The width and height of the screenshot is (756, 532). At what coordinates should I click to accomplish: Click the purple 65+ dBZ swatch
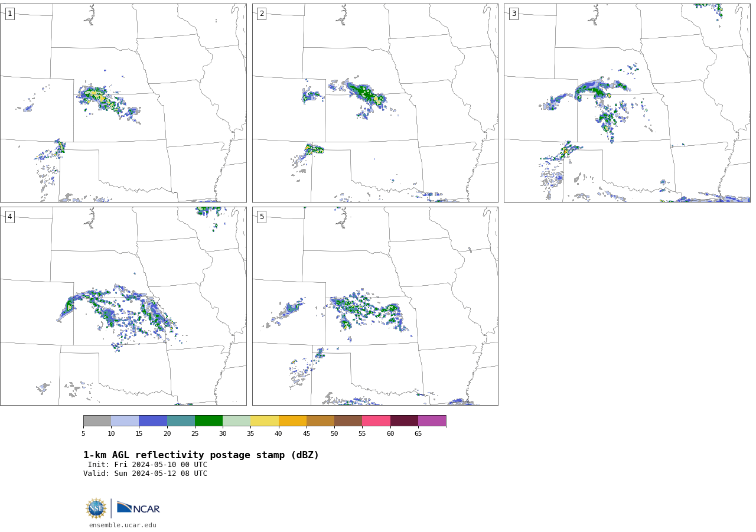tap(432, 420)
